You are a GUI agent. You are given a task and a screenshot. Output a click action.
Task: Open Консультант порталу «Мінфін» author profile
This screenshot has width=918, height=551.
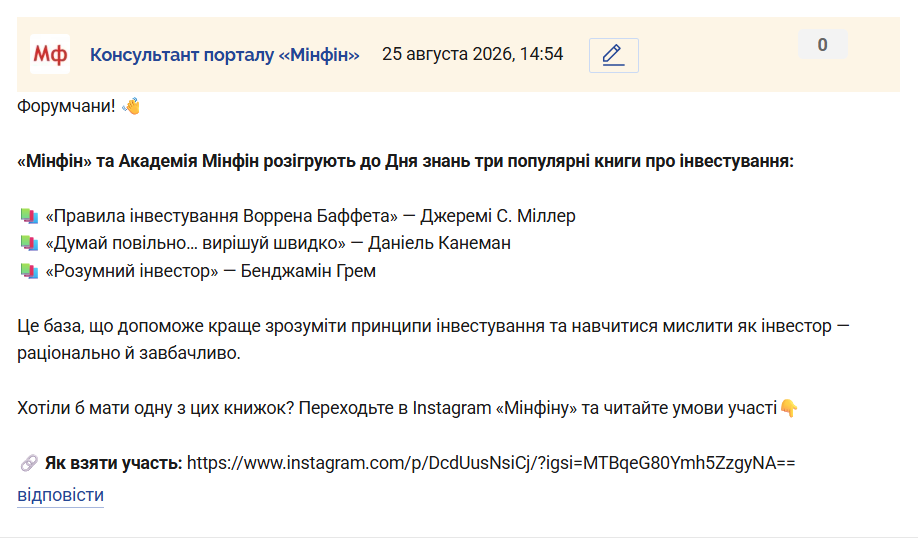tap(224, 54)
